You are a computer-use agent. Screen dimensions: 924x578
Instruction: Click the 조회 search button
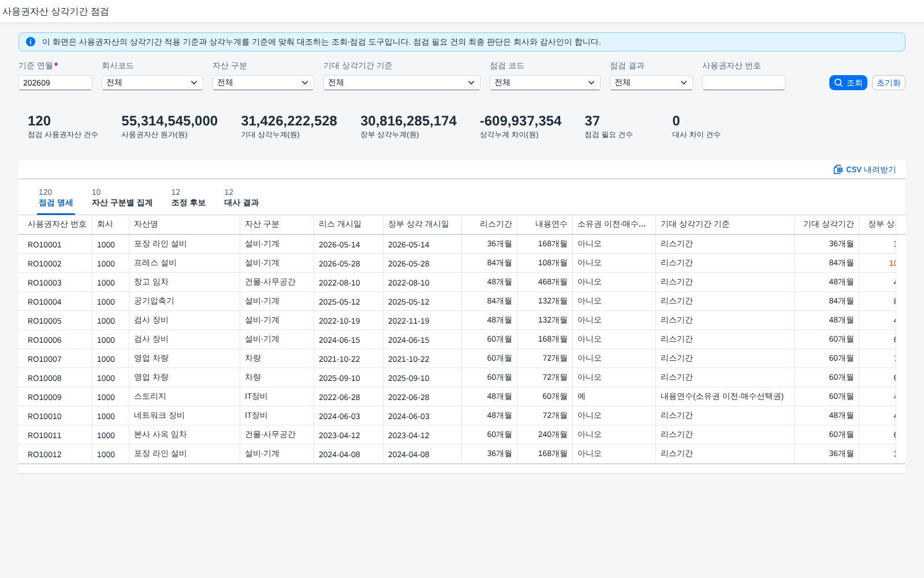(x=848, y=83)
